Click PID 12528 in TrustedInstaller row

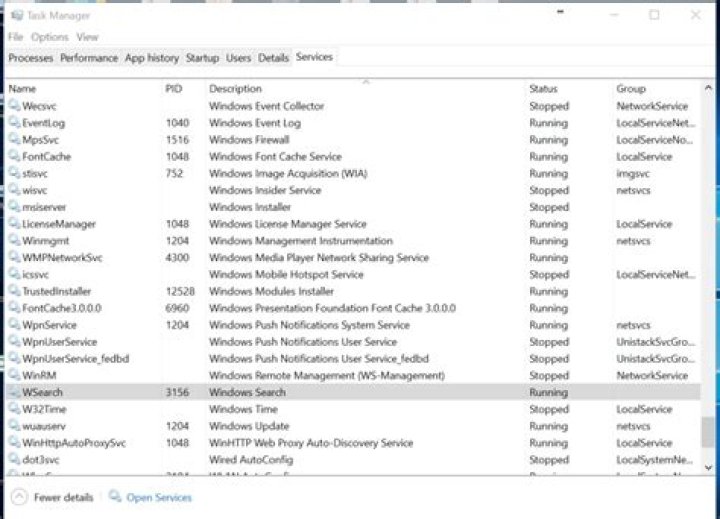tap(180, 291)
